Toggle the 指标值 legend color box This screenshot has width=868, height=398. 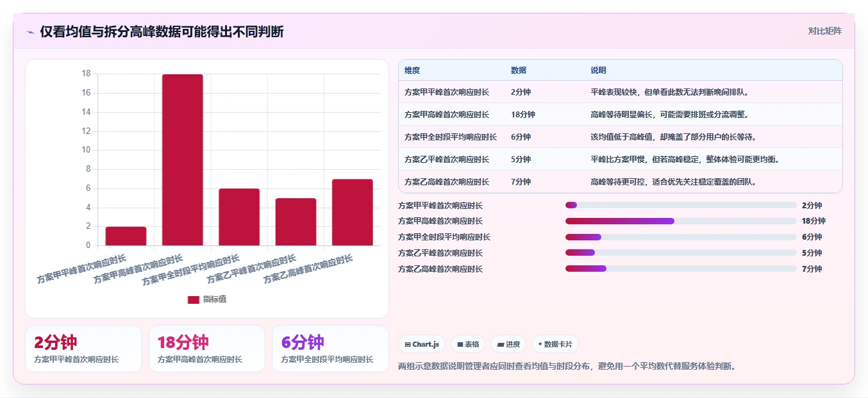pyautogui.click(x=194, y=299)
